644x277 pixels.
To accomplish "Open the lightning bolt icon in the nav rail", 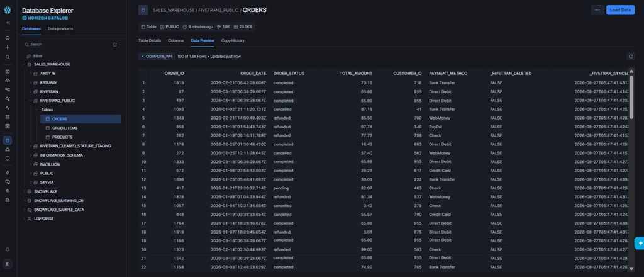I will (x=8, y=172).
